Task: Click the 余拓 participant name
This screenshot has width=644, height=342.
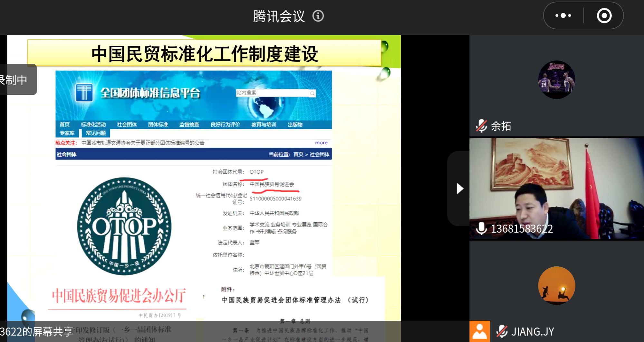Action: (x=501, y=126)
